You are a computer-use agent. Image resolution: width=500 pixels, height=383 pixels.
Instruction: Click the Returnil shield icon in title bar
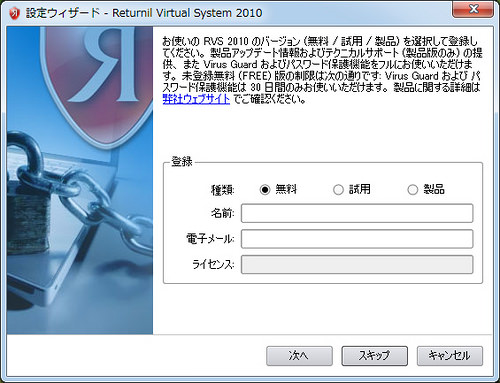tap(14, 13)
